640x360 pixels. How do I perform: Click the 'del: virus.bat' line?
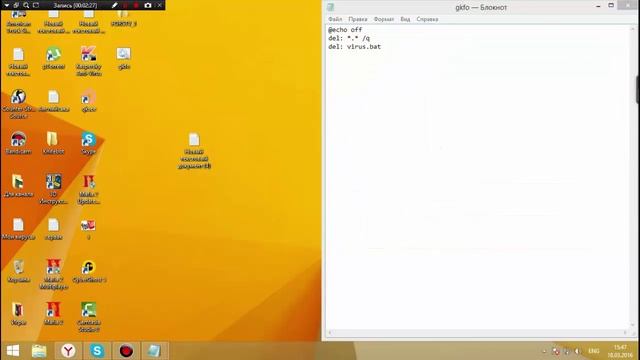354,47
